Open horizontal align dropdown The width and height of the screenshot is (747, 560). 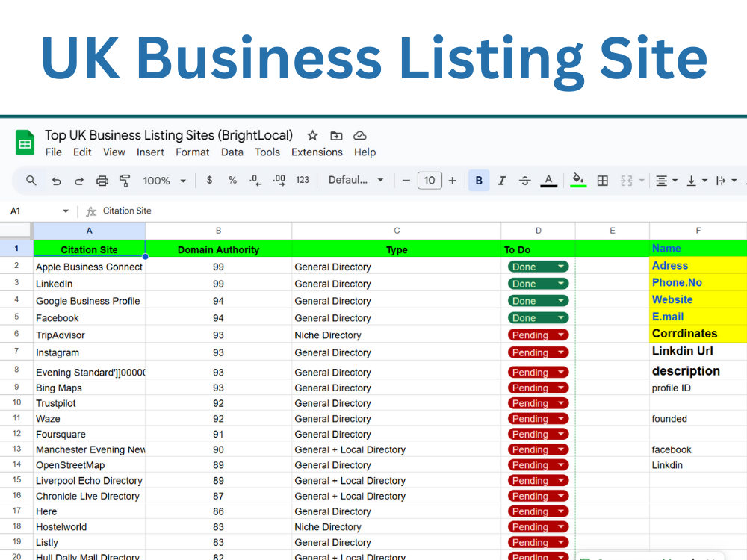tap(666, 181)
